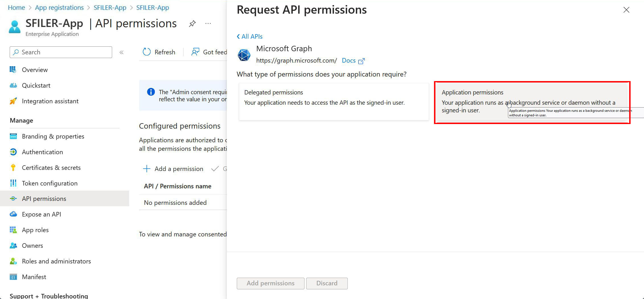Collapse the sidebar with double chevron
Viewport: 644px width, 299px height.
point(122,52)
